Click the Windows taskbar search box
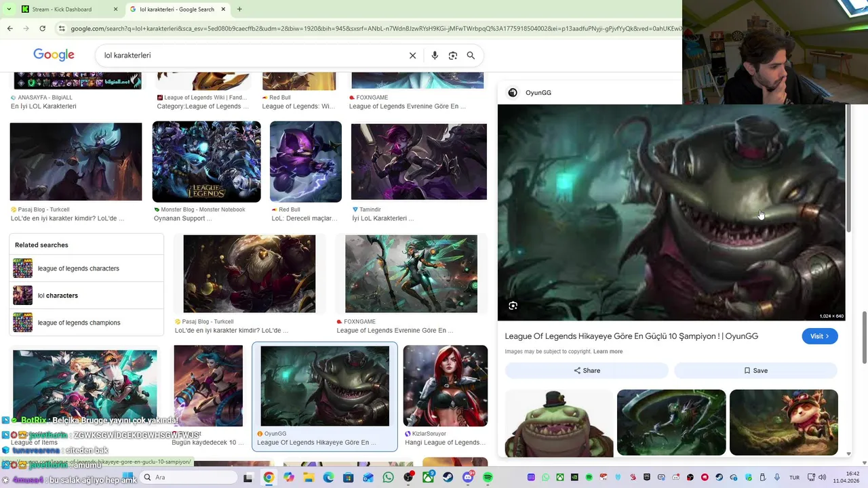The width and height of the screenshot is (868, 488). (x=190, y=477)
